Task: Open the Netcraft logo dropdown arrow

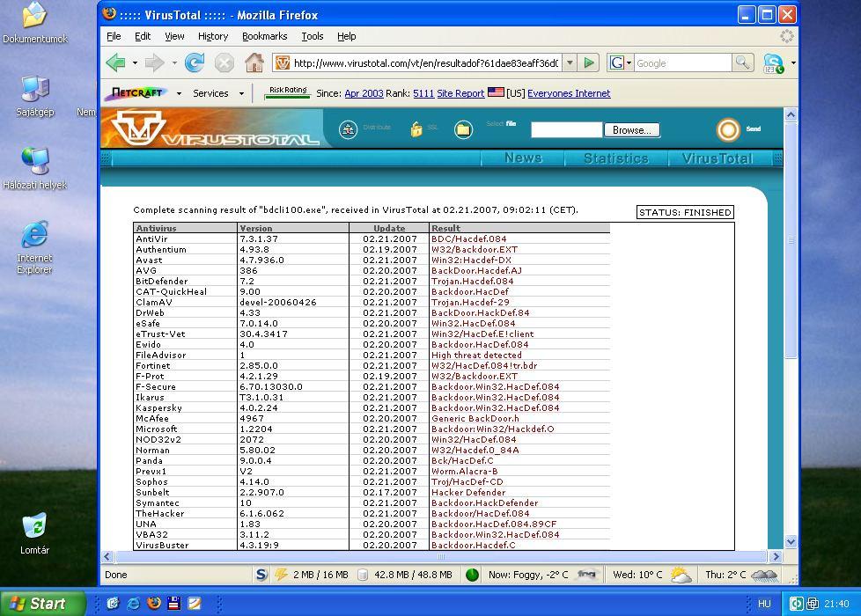Action: pos(179,94)
